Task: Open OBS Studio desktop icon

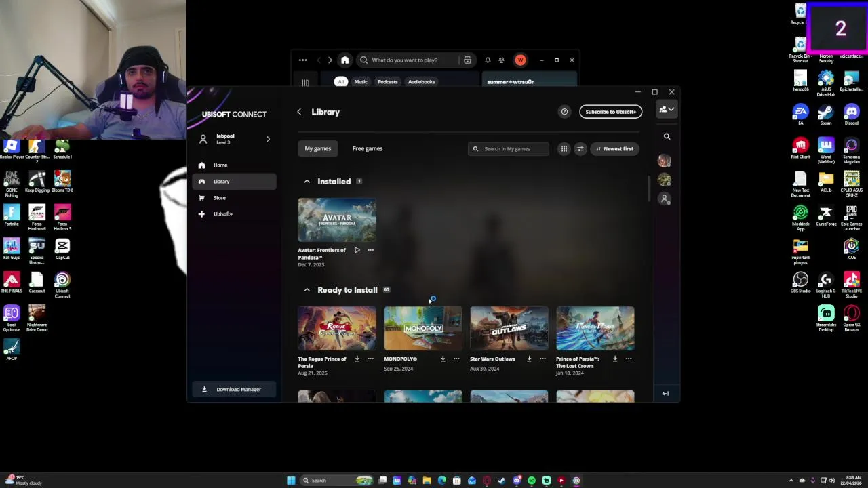Action: click(x=800, y=283)
